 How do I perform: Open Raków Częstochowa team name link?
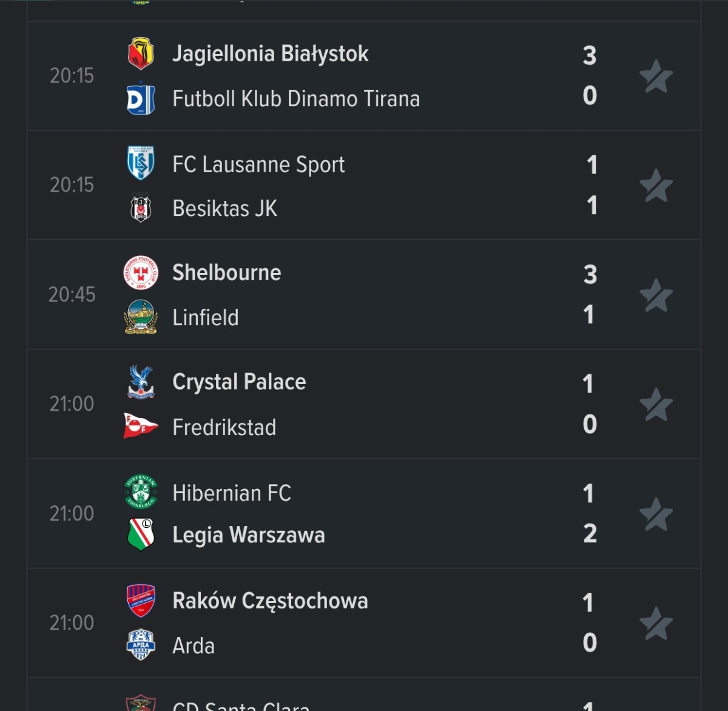270,601
